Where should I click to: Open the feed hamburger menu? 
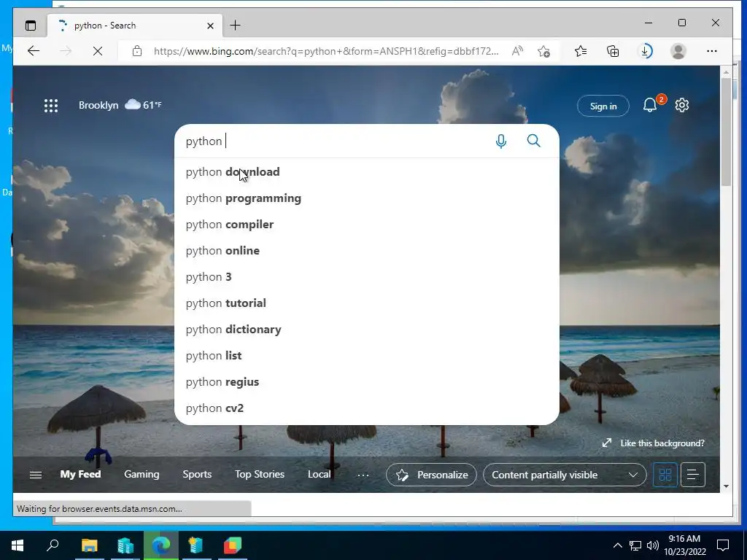tap(36, 475)
